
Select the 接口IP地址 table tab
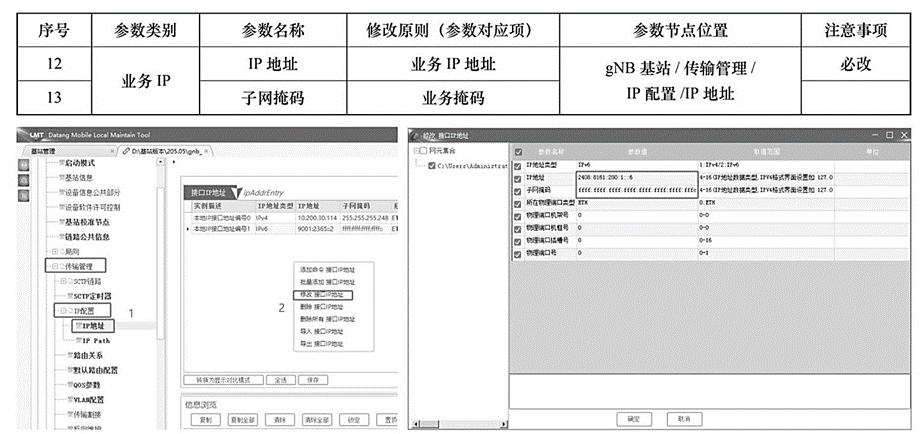click(x=208, y=192)
